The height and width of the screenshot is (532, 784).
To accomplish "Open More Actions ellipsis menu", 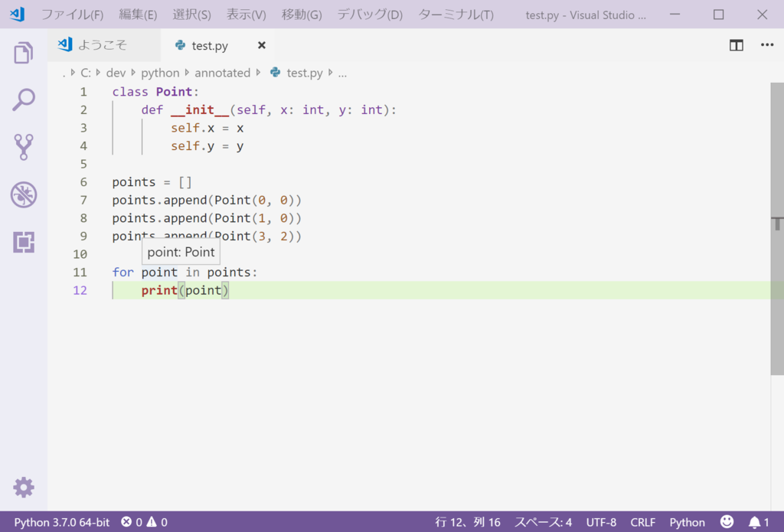I will 767,45.
